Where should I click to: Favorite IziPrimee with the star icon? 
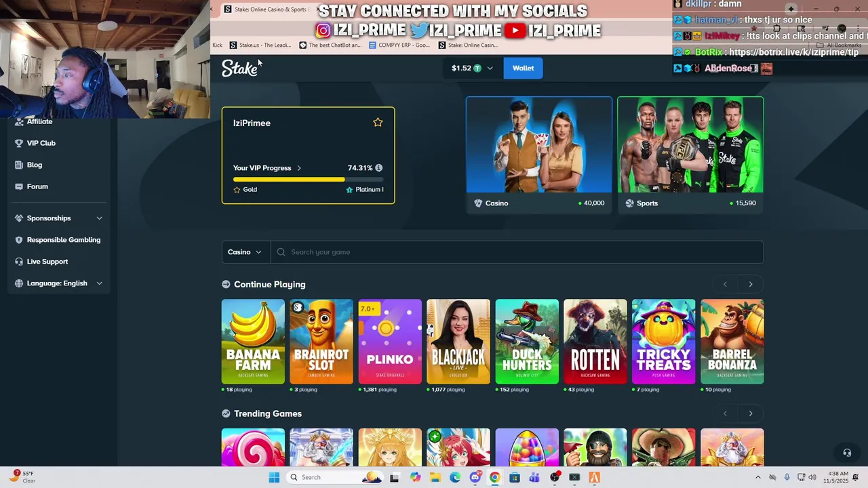pyautogui.click(x=378, y=123)
